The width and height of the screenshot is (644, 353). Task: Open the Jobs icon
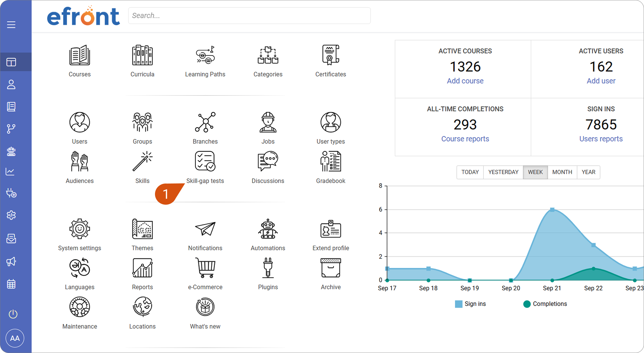click(268, 122)
